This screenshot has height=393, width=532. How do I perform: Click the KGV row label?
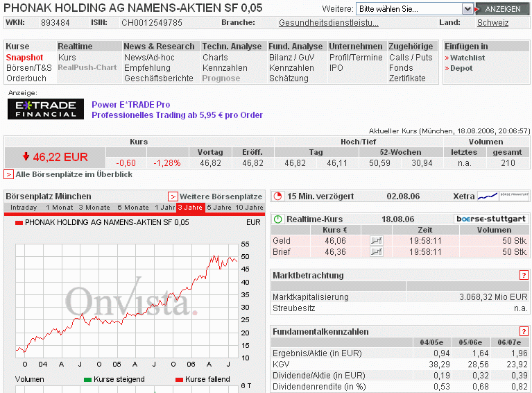click(x=281, y=365)
